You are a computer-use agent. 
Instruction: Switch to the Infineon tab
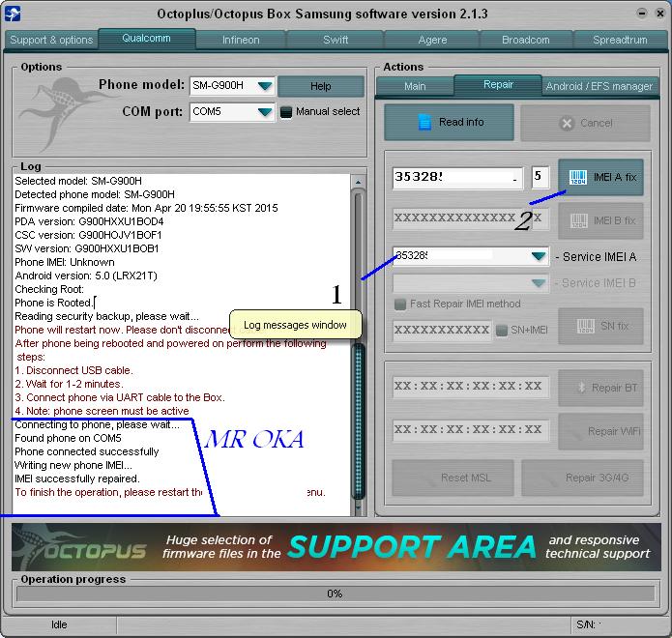241,40
